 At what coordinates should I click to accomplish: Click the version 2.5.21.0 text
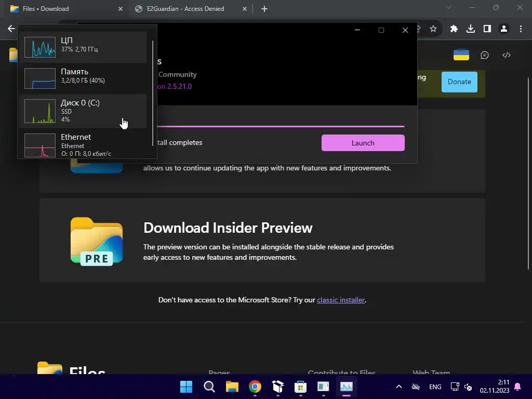click(175, 86)
